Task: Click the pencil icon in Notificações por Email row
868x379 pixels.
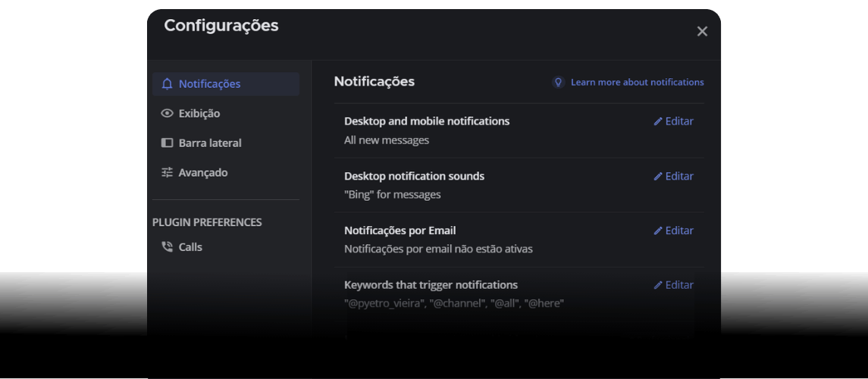Action: pyautogui.click(x=658, y=231)
